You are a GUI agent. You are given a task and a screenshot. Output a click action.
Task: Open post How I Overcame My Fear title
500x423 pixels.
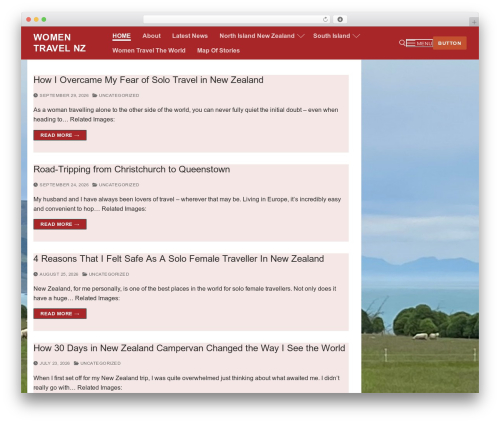pos(148,80)
